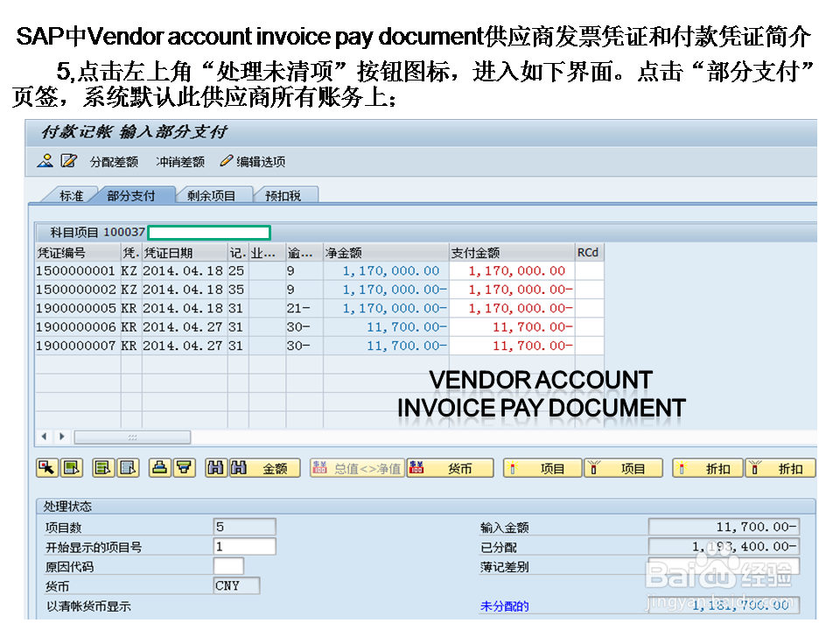Click 冲销差额 toolbar button
Image resolution: width=840 pixels, height=630 pixels.
pos(180,162)
